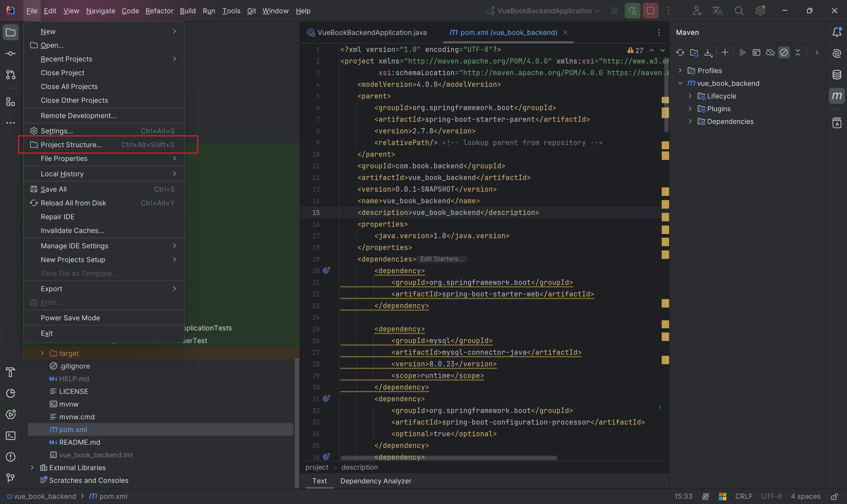Click the Stop application button
This screenshot has width=847, height=504.
(650, 11)
